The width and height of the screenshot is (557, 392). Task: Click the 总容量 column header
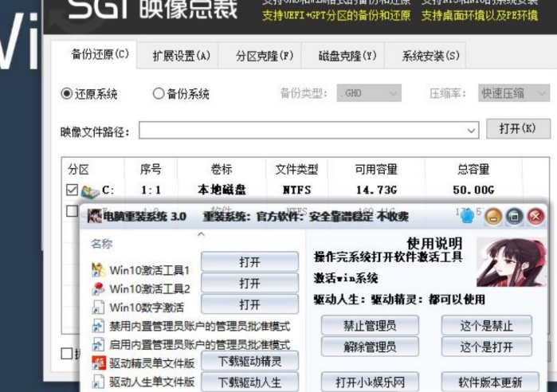click(473, 170)
